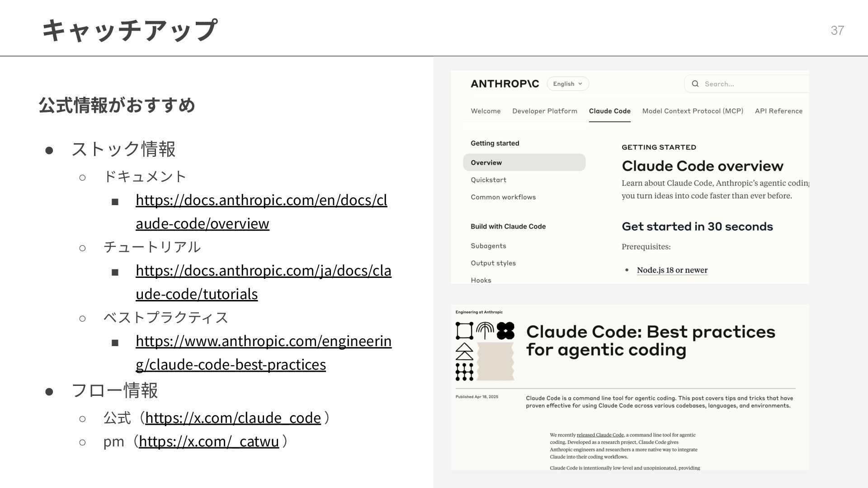Viewport: 868px width, 488px height.
Task: Open Output styles in the sidebar
Action: [493, 263]
